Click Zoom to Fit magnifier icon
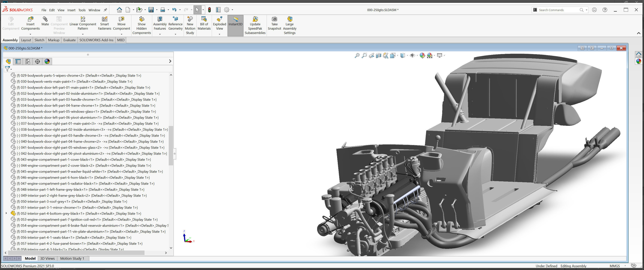This screenshot has width=644, height=270. coord(357,56)
